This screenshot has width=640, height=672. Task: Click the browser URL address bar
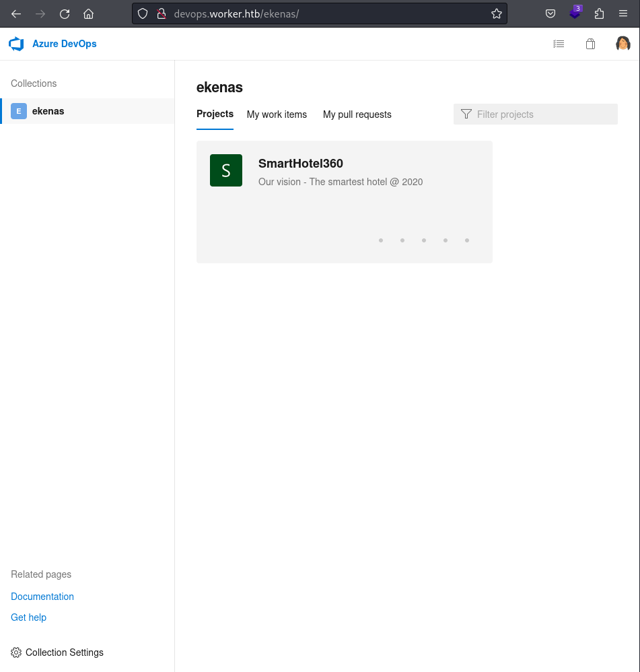click(320, 13)
